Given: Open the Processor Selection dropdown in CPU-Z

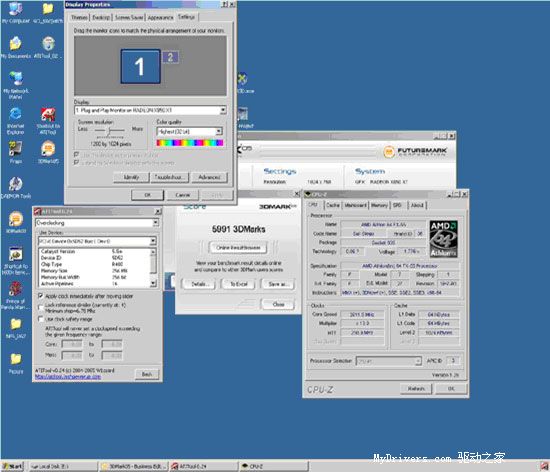Looking at the screenshot, I should pyautogui.click(x=418, y=361).
